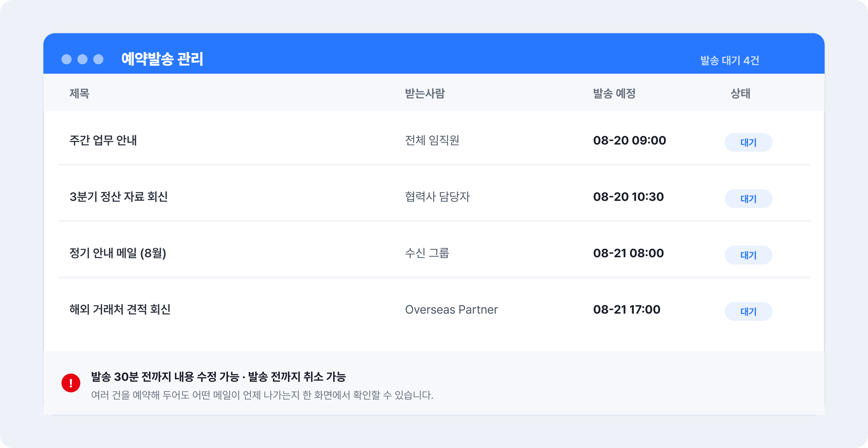Click the 대기 badge for 주간 업무 안내

(x=748, y=142)
